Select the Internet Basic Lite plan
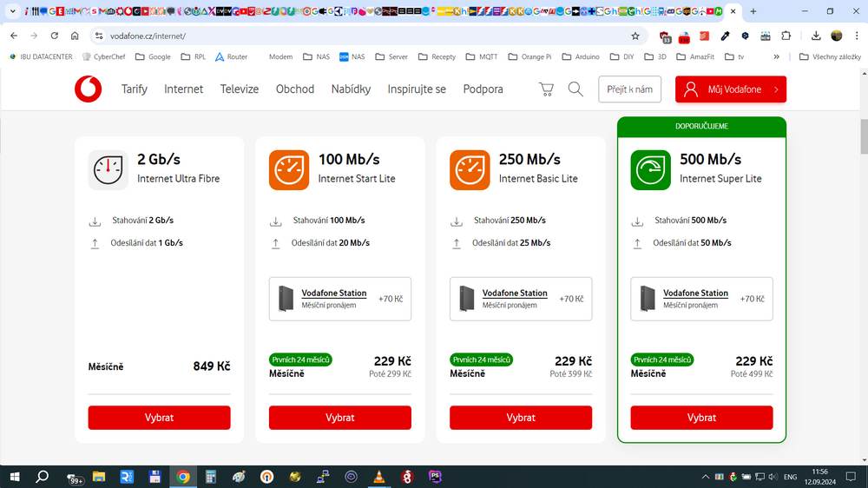This screenshot has height=488, width=868. pyautogui.click(x=521, y=418)
